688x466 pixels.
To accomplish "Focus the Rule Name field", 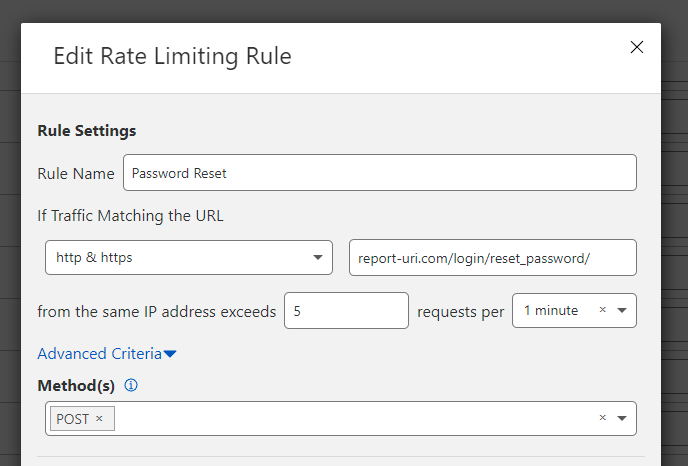I will tap(379, 173).
